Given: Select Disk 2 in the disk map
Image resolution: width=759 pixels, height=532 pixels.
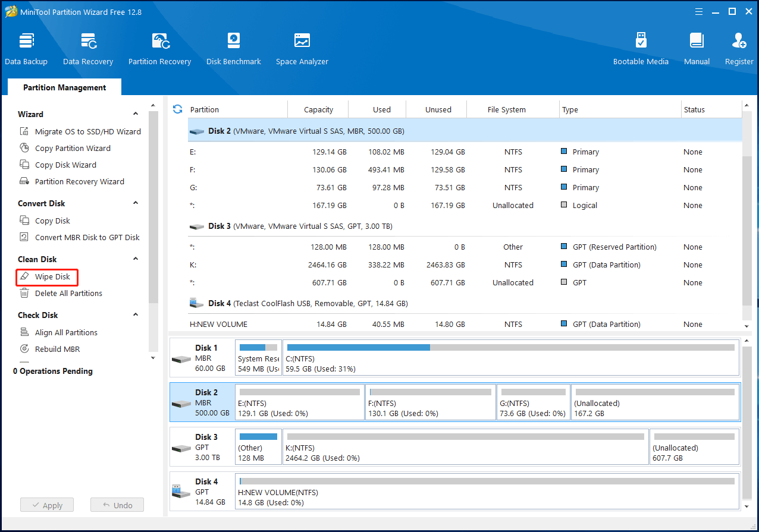Looking at the screenshot, I should (x=202, y=402).
